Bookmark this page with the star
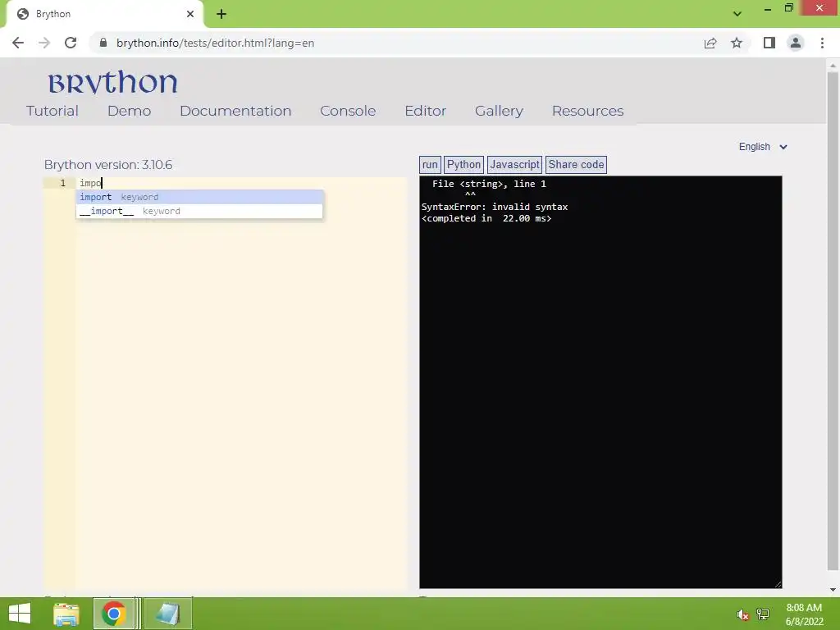This screenshot has width=840, height=630. 737,43
